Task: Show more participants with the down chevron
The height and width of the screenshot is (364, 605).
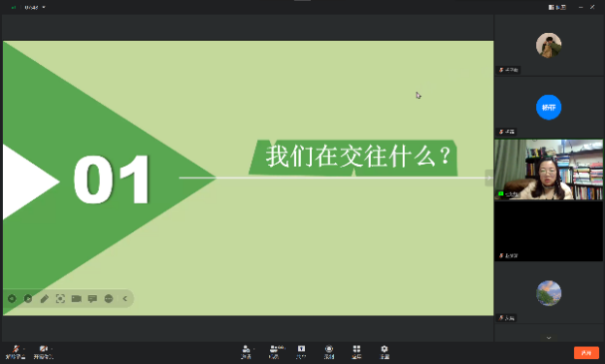Action: pos(549,338)
